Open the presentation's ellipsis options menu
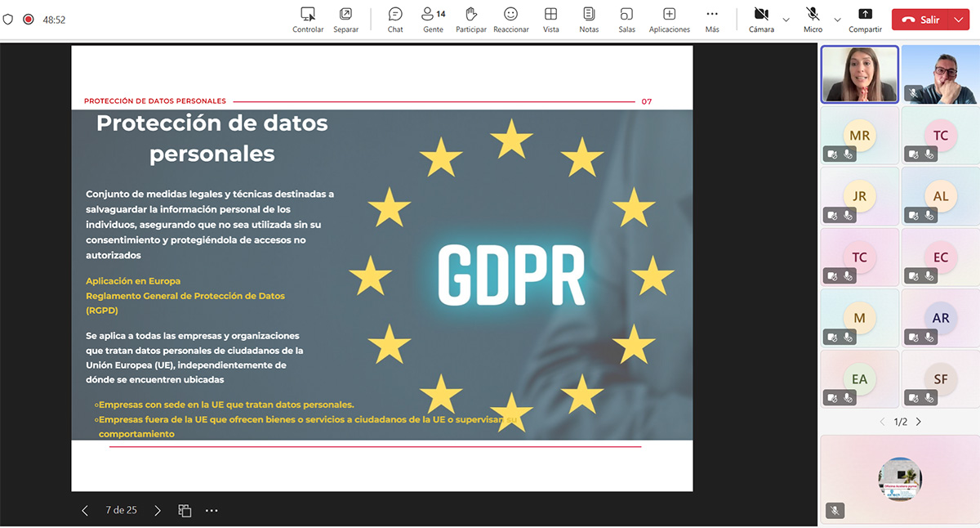This screenshot has width=980, height=528. point(212,510)
